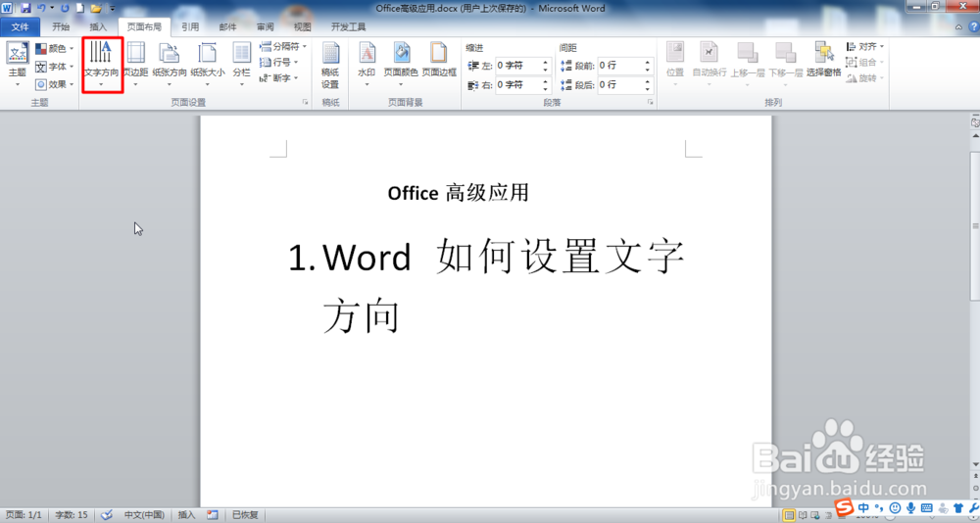This screenshot has width=980, height=523.
Task: Switch to the 开发工具 Developer tab
Action: point(348,26)
